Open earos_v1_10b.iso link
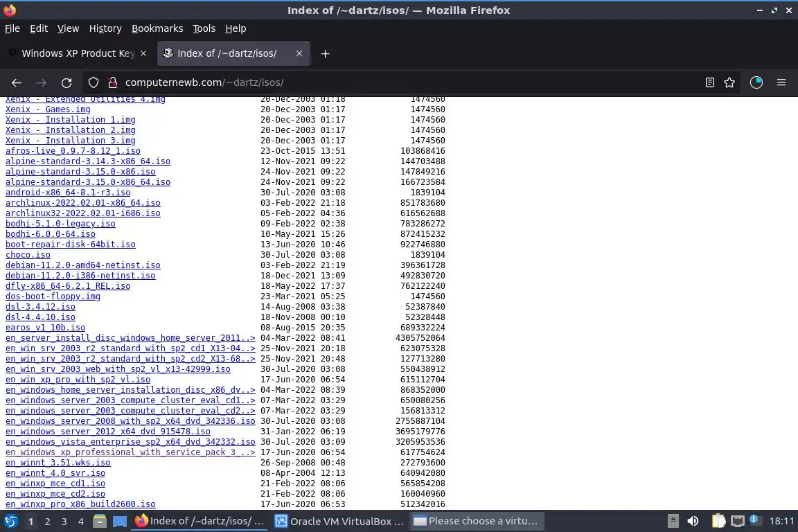 [45, 328]
